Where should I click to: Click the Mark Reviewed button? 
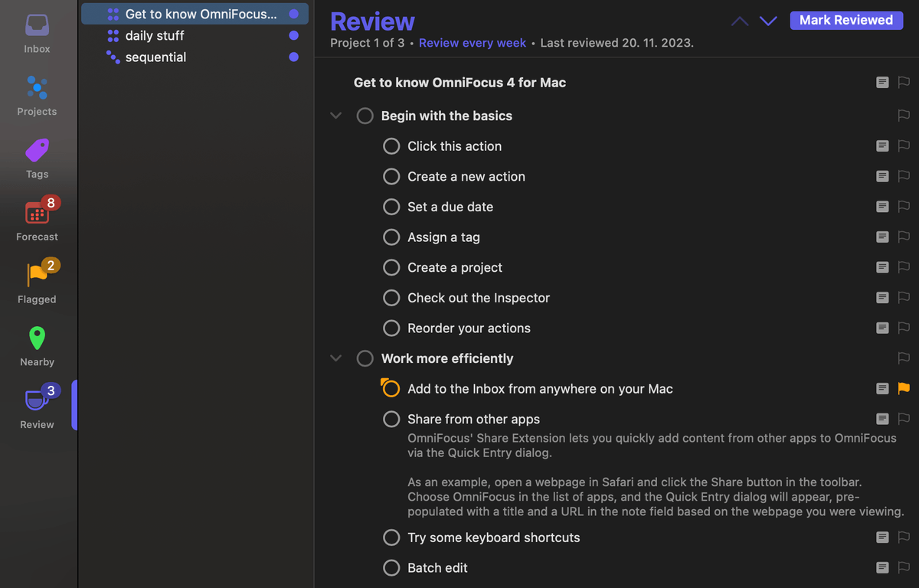pos(846,20)
